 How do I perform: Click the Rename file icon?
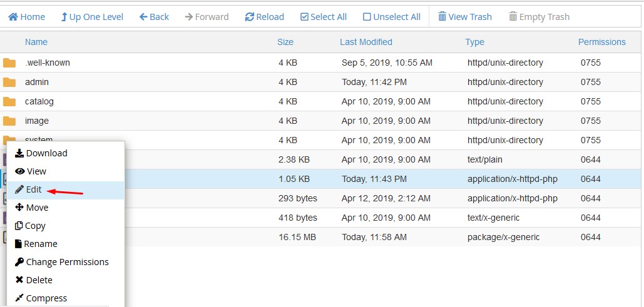click(18, 244)
